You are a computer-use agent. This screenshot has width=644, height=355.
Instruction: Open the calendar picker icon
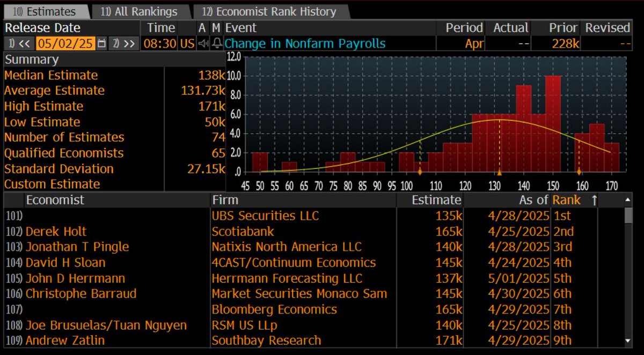[101, 43]
